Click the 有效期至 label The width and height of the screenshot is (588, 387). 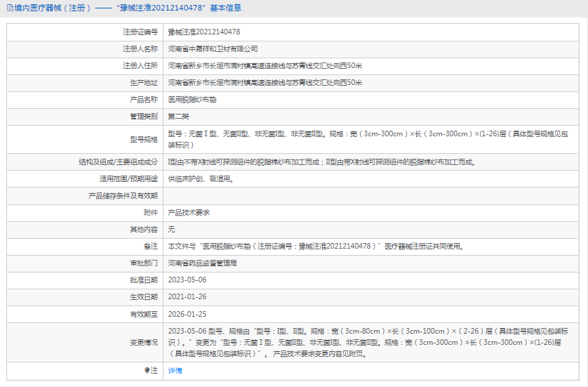144,314
